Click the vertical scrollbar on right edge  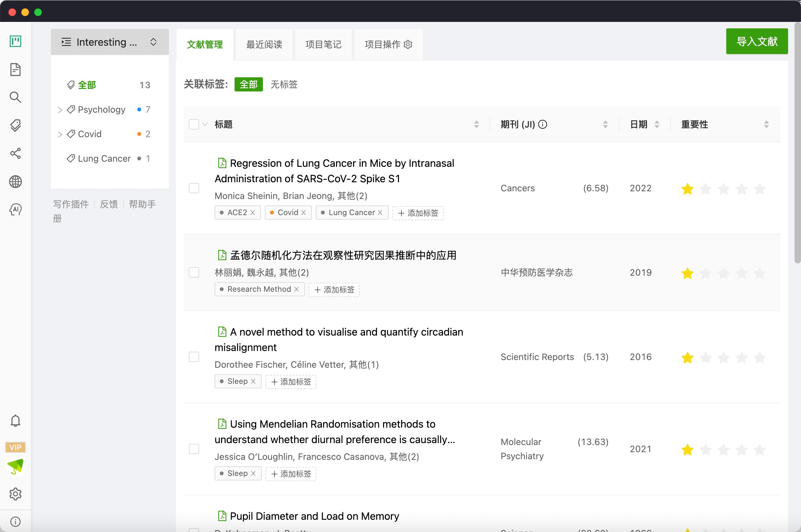(x=797, y=142)
